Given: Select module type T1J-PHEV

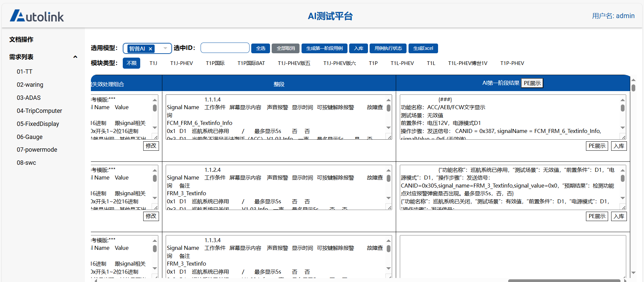Looking at the screenshot, I should click(181, 63).
